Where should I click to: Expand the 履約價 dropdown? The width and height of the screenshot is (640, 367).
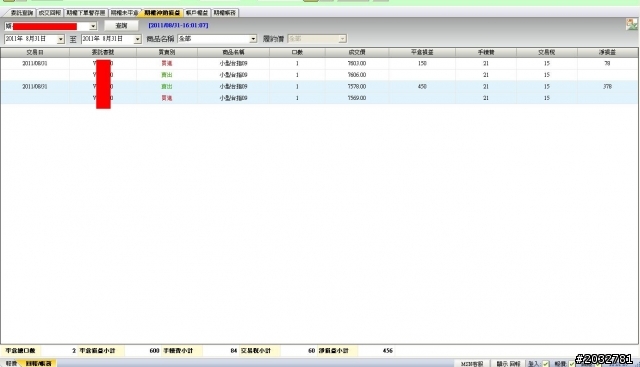[x=342, y=39]
